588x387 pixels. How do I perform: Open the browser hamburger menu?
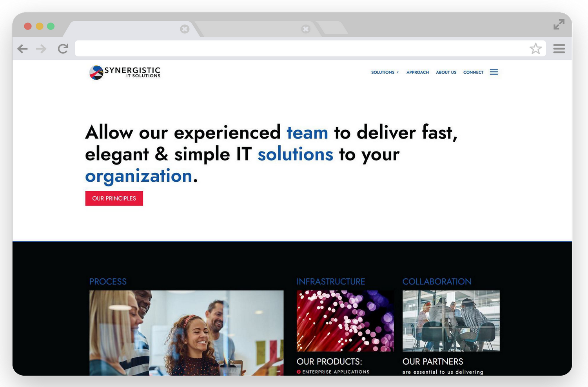559,49
